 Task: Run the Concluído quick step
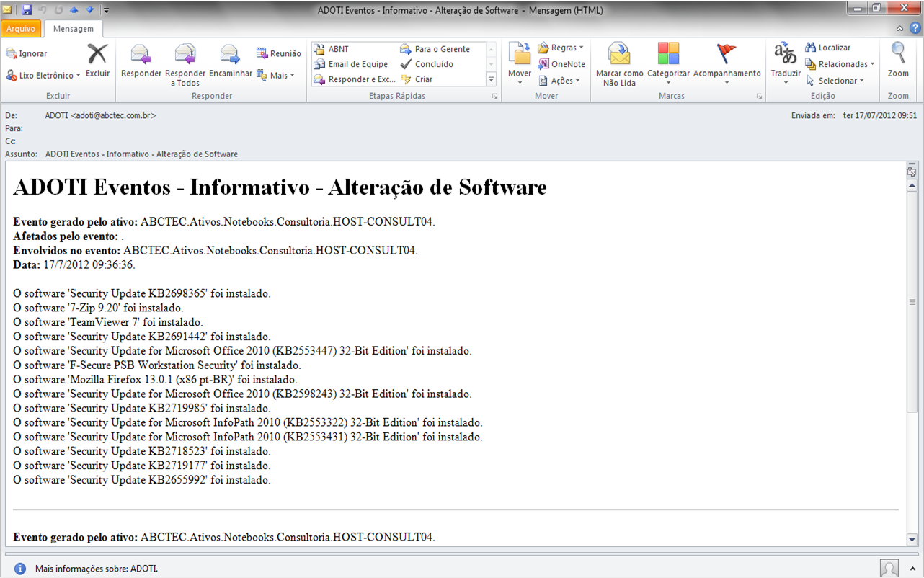427,64
